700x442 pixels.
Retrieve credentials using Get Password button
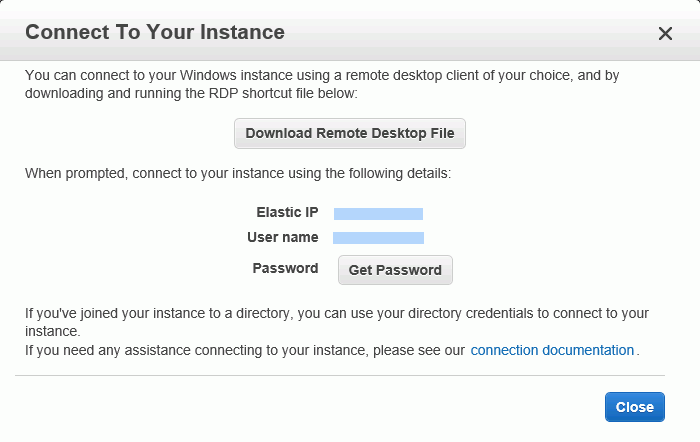pyautogui.click(x=395, y=270)
